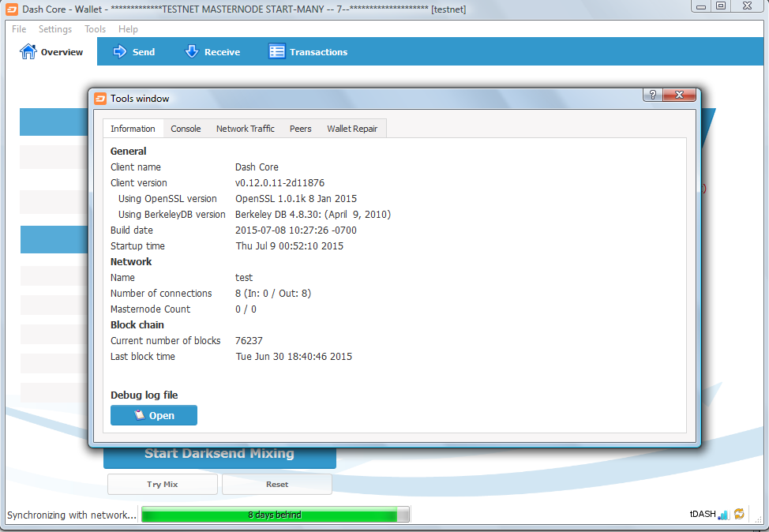
Task: Go to the Receive page
Action: point(212,51)
